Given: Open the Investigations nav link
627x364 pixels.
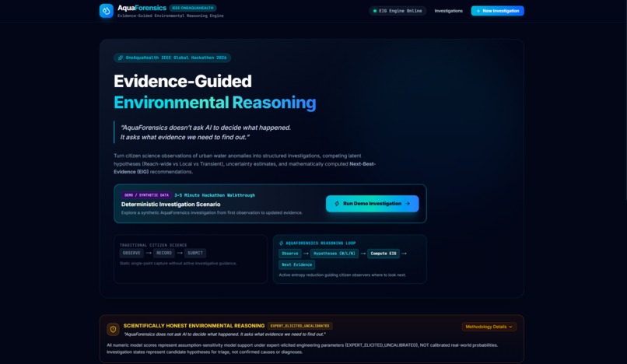Looking at the screenshot, I should [448, 11].
